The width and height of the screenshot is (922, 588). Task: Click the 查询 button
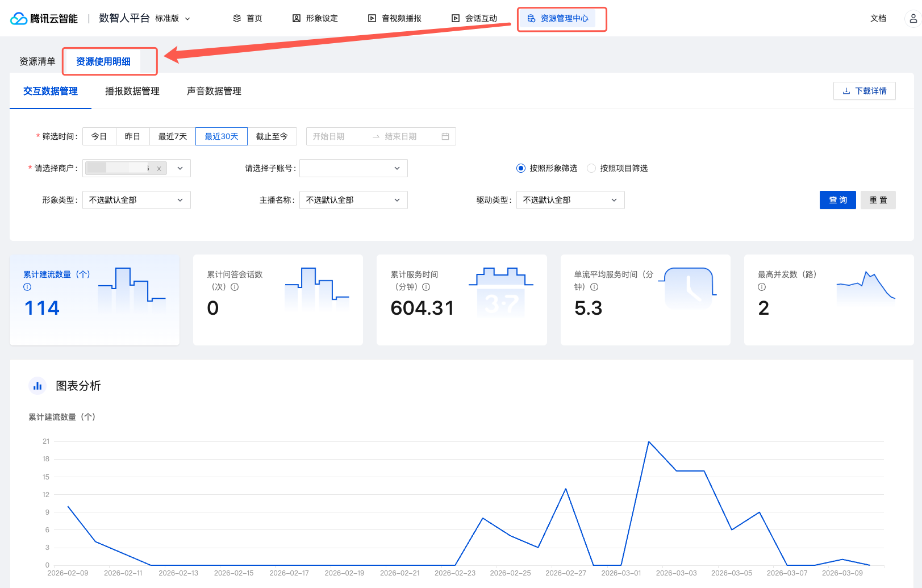click(x=837, y=200)
